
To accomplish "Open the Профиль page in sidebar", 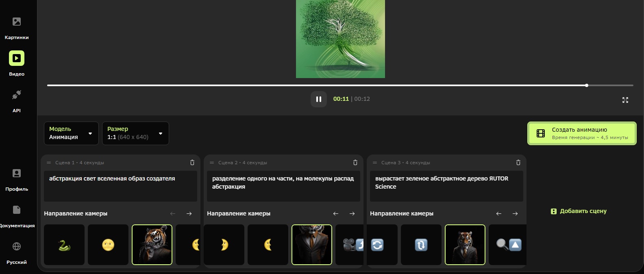I will coord(17,179).
